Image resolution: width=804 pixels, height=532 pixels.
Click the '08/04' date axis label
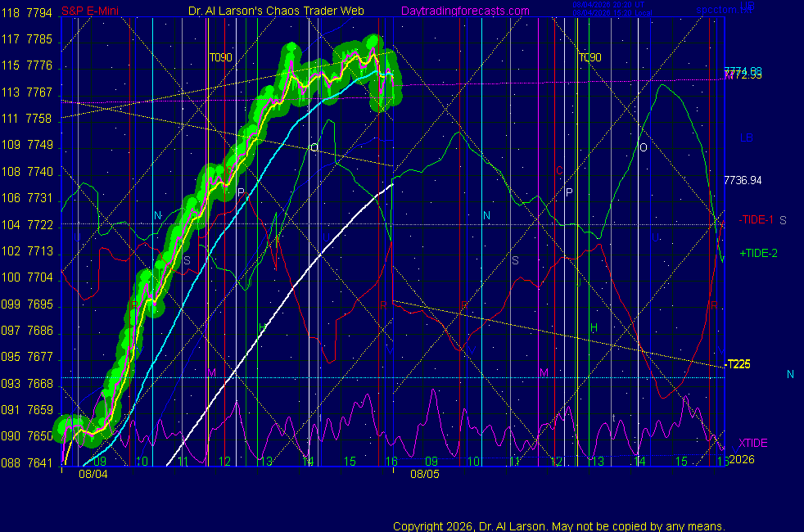[x=93, y=474]
